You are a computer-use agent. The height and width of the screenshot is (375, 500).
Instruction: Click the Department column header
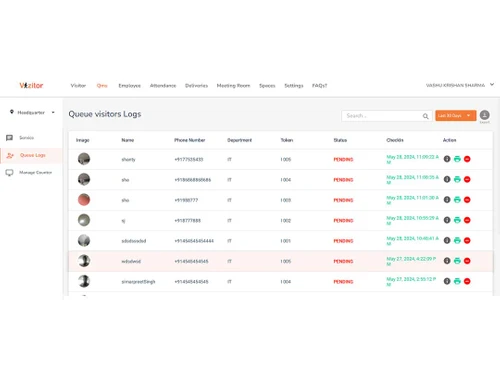click(x=240, y=140)
